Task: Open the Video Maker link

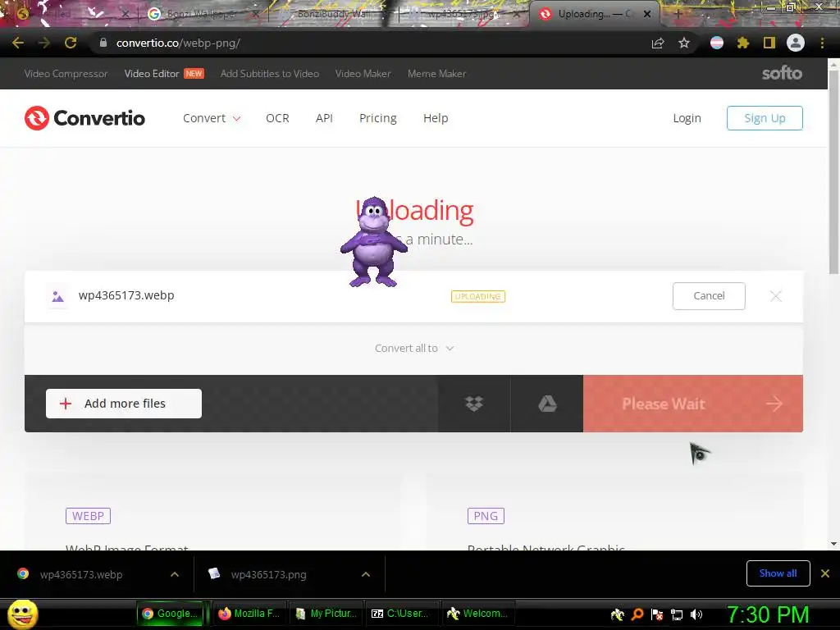Action: [363, 73]
